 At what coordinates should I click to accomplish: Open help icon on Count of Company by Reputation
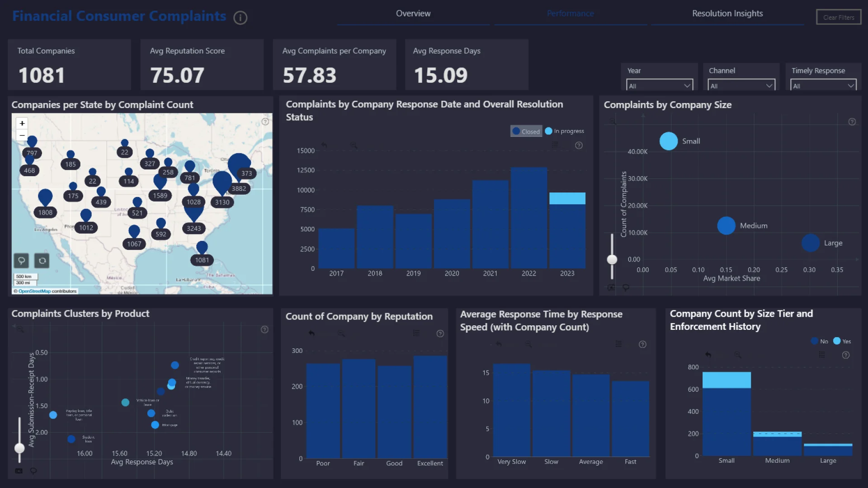[x=440, y=334]
